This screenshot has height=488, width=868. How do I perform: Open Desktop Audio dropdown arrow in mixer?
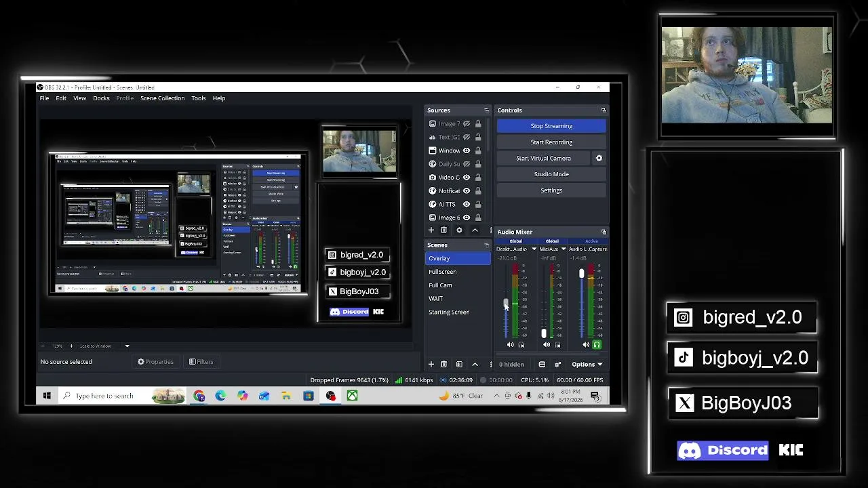point(534,249)
